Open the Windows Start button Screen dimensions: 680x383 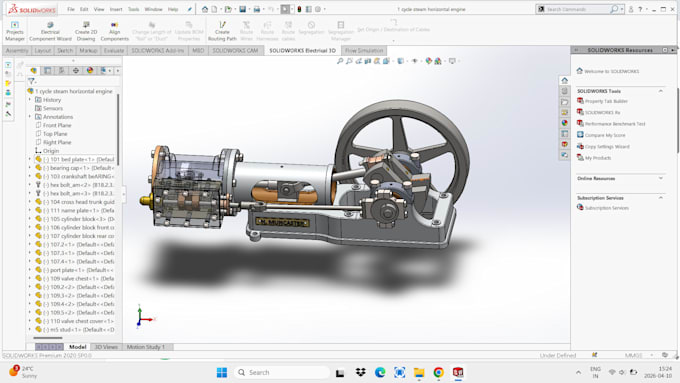222,373
